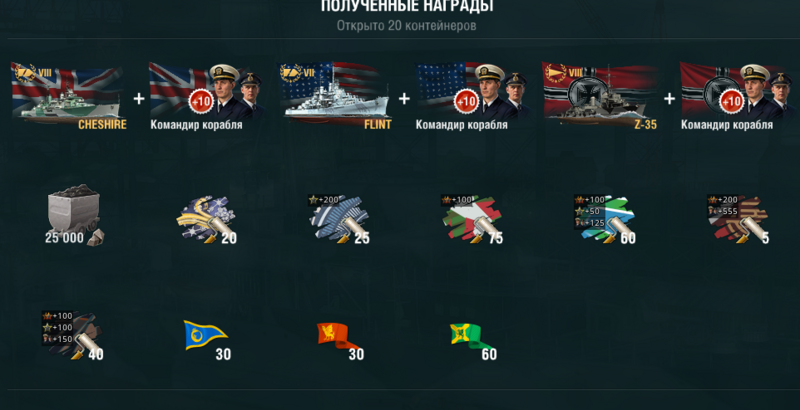Screen dimensions: 800x410
Task: Select the green-yellow flag with 60
Action: tap(472, 340)
